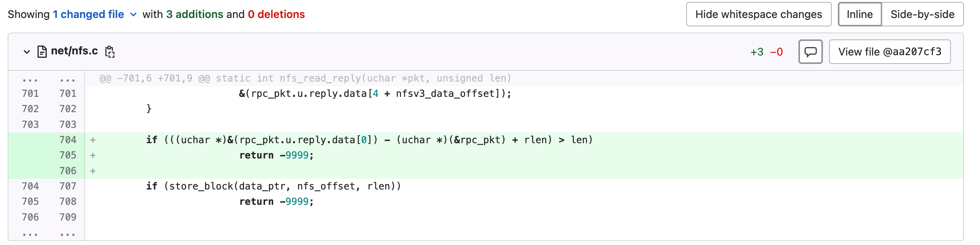Collapse the net/nfs.c file diff
The image size is (980, 245).
tap(26, 52)
